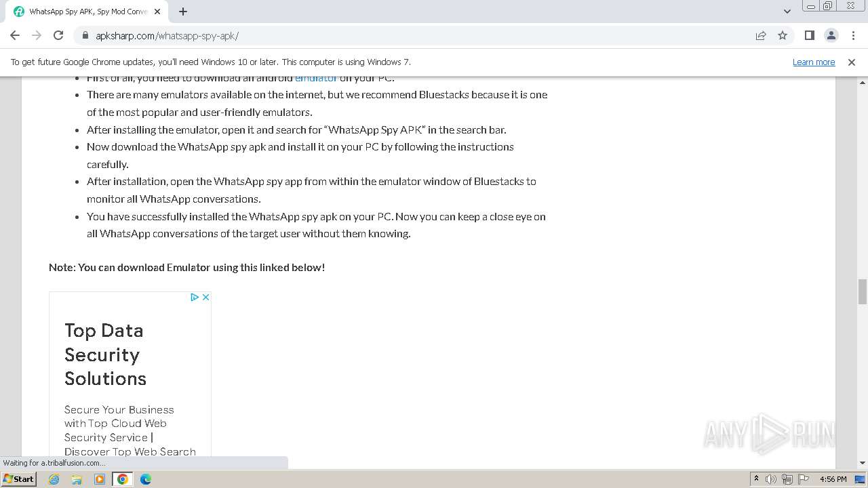Bookmark this page with the star
This screenshot has width=868, height=488.
pos(783,35)
